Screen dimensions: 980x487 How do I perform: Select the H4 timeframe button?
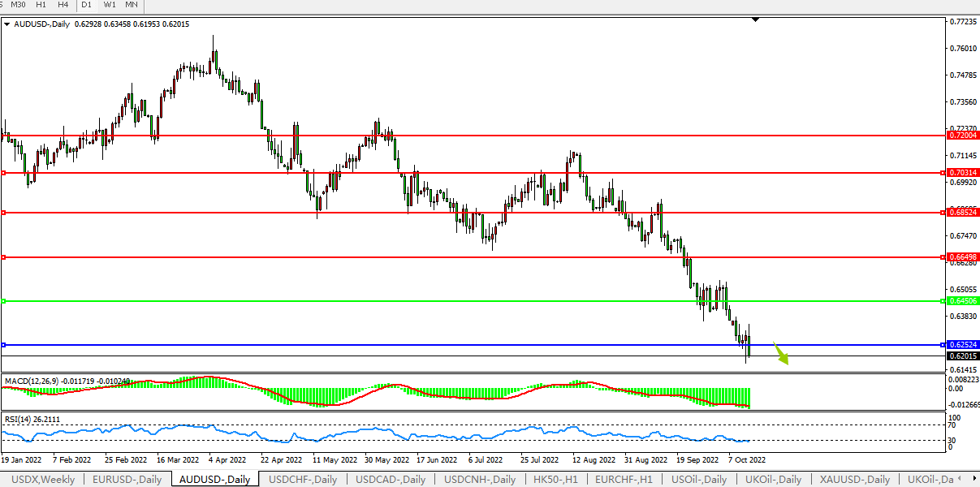[x=63, y=5]
